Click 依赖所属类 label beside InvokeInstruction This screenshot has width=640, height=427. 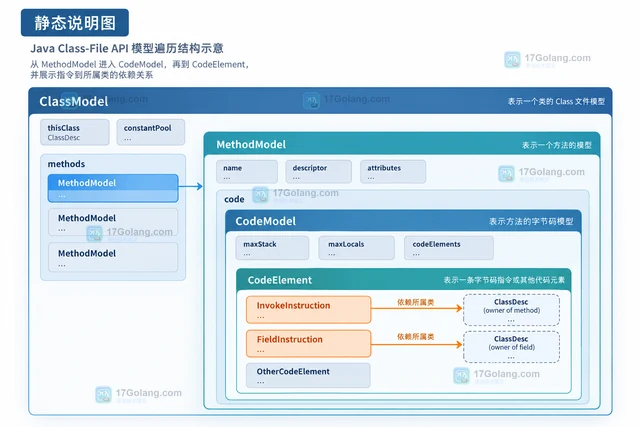tap(416, 302)
